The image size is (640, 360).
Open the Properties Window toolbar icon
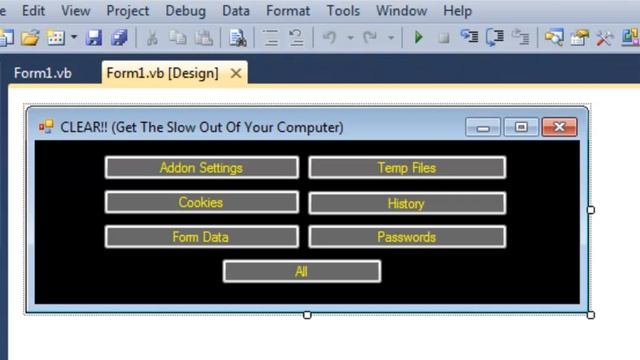(580, 38)
